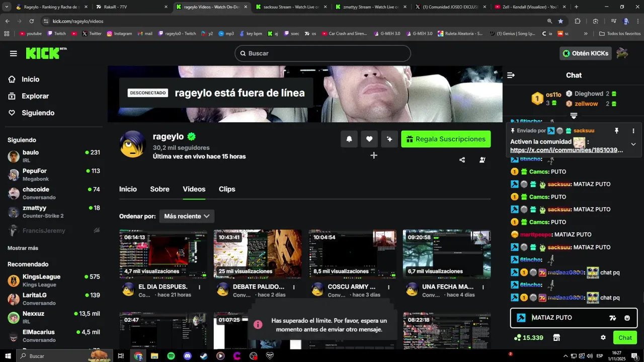Click the 15.339 channel points balance
The image size is (644, 362).
pos(528,338)
